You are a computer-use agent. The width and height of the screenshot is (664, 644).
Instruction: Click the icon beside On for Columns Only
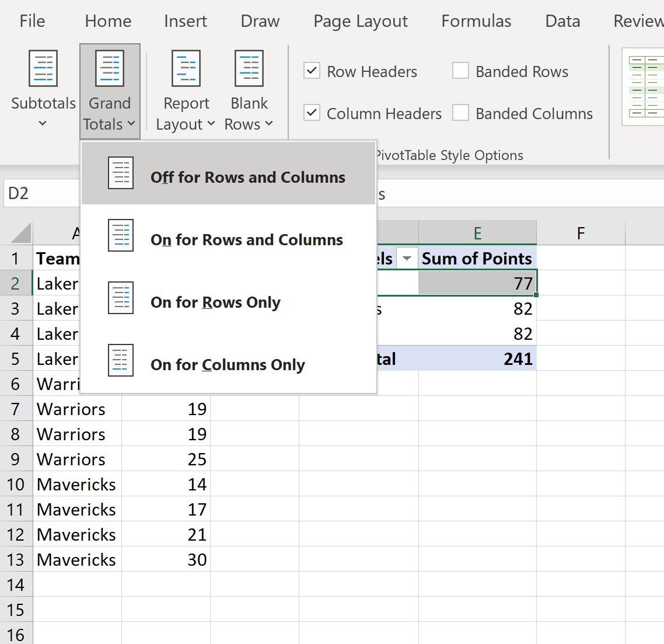121,361
